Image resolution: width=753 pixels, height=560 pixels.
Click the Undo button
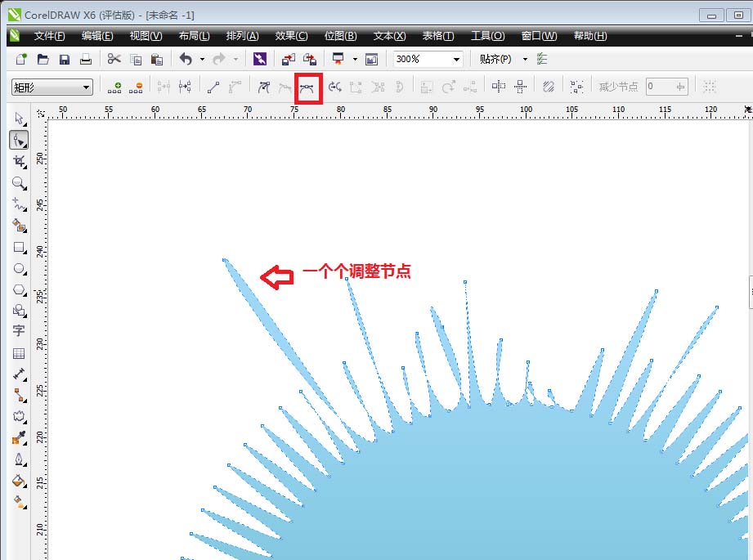pyautogui.click(x=186, y=58)
